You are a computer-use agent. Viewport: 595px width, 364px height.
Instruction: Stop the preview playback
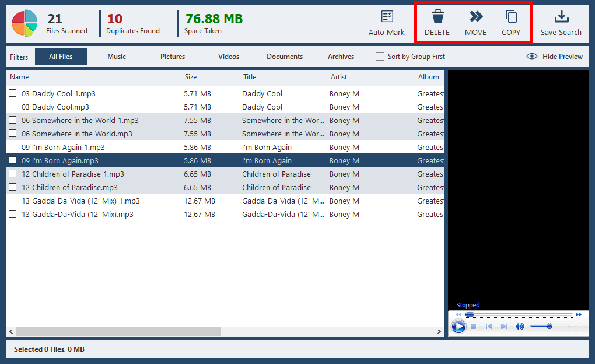[x=473, y=327]
